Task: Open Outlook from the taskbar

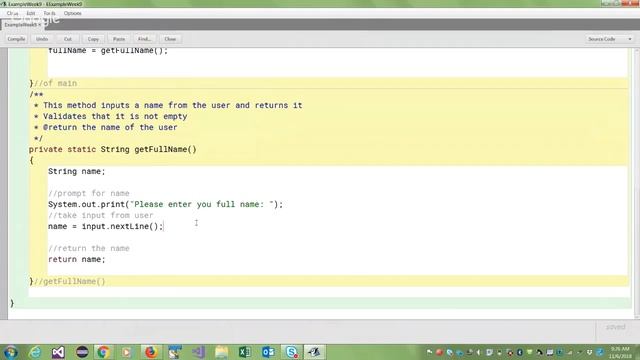Action: tap(268, 352)
